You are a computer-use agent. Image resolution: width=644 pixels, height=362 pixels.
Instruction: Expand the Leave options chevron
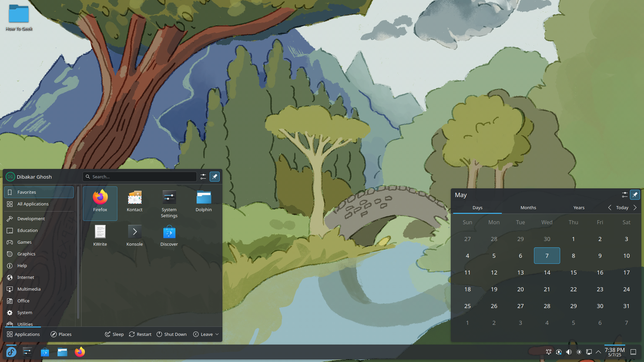tap(217, 334)
